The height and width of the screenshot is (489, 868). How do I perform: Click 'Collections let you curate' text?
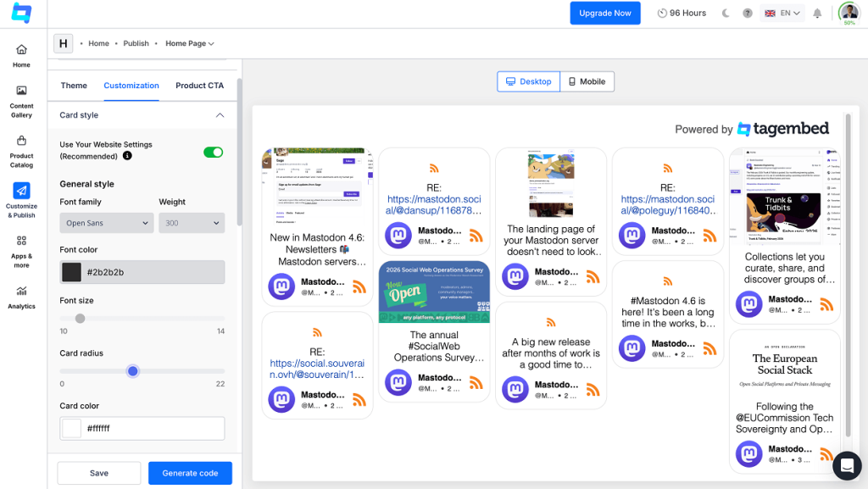click(784, 268)
